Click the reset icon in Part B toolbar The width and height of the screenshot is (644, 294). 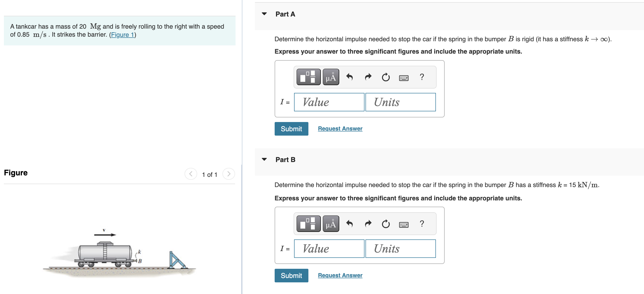pos(385,224)
